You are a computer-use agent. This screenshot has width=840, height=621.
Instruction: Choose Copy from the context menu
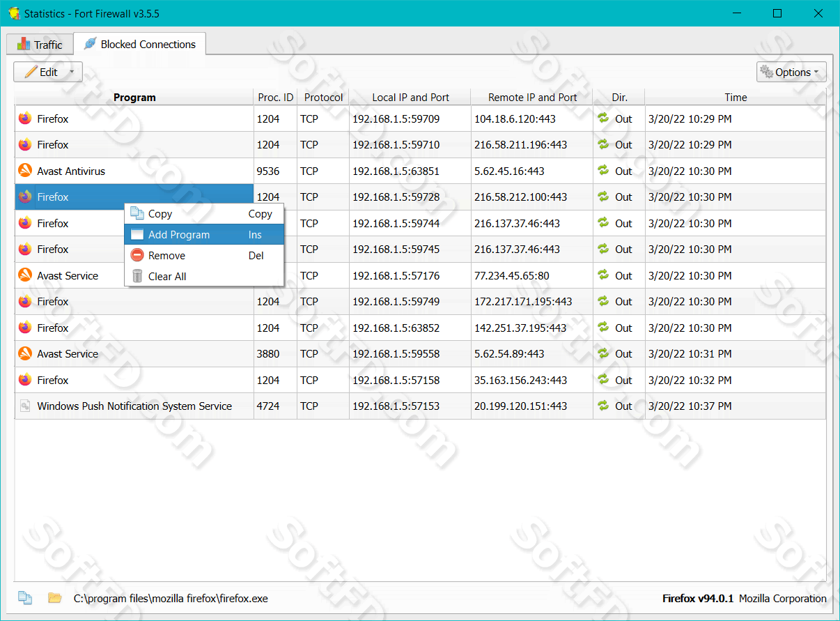point(204,214)
